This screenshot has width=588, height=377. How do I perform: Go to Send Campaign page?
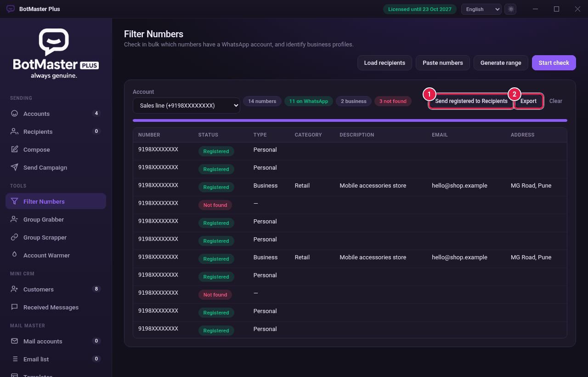coord(56,167)
